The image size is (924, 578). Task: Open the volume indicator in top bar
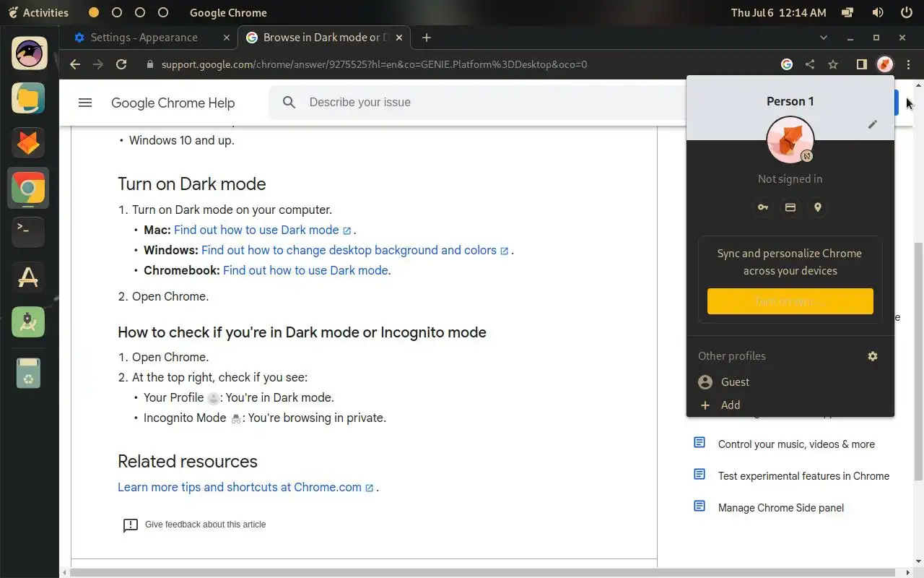click(878, 12)
